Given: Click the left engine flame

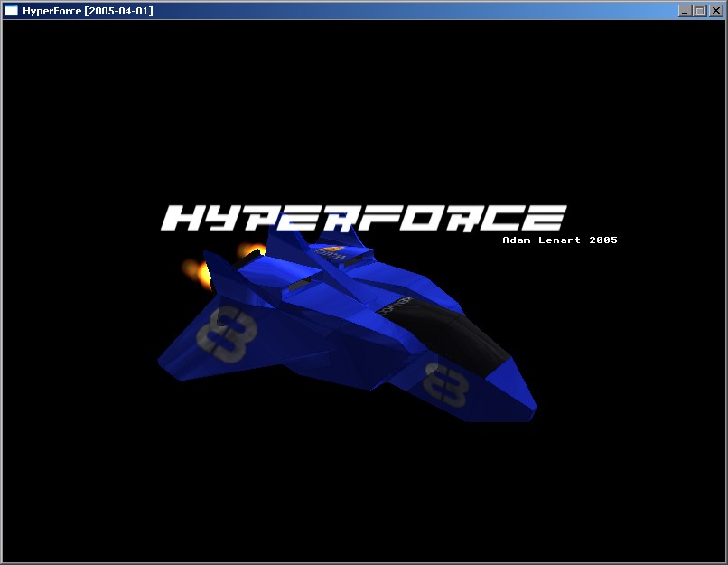Looking at the screenshot, I should (x=196, y=269).
